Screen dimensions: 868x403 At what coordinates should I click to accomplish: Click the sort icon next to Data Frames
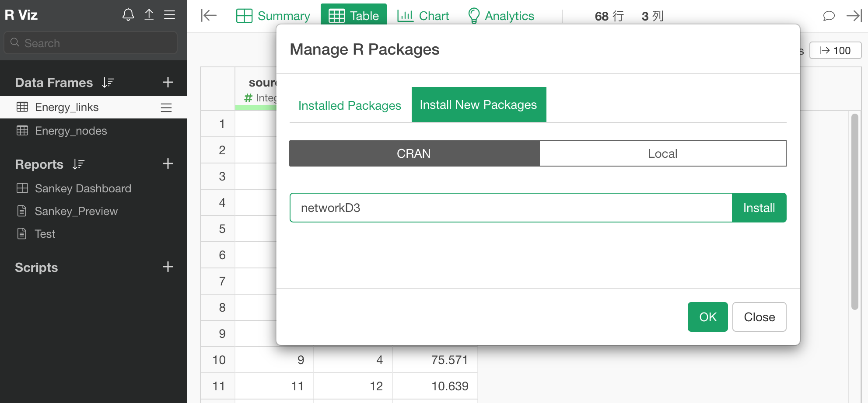pyautogui.click(x=108, y=82)
